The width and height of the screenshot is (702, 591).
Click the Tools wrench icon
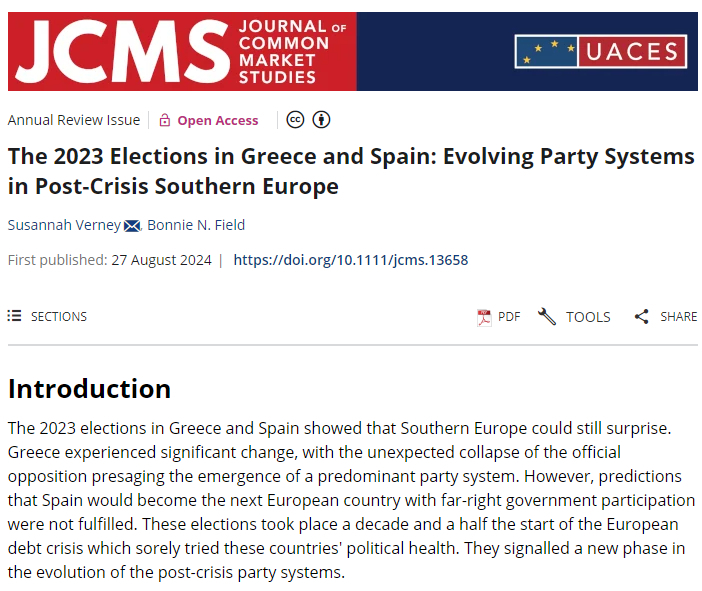point(546,317)
